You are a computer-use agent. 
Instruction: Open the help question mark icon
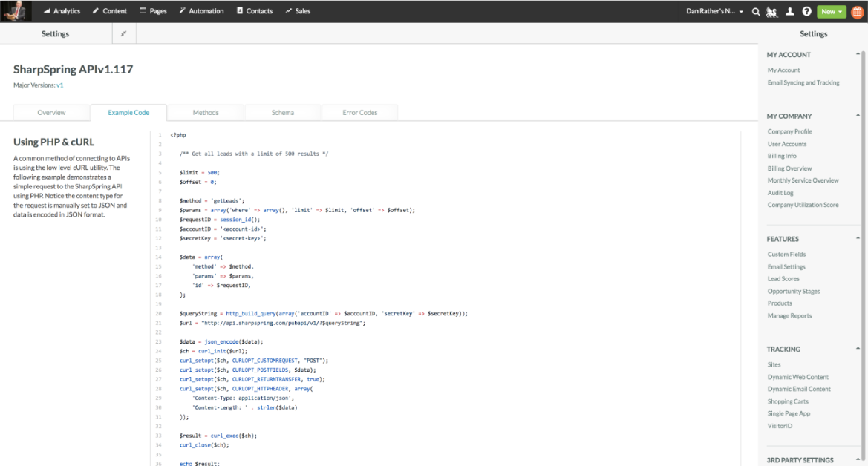[x=806, y=11]
